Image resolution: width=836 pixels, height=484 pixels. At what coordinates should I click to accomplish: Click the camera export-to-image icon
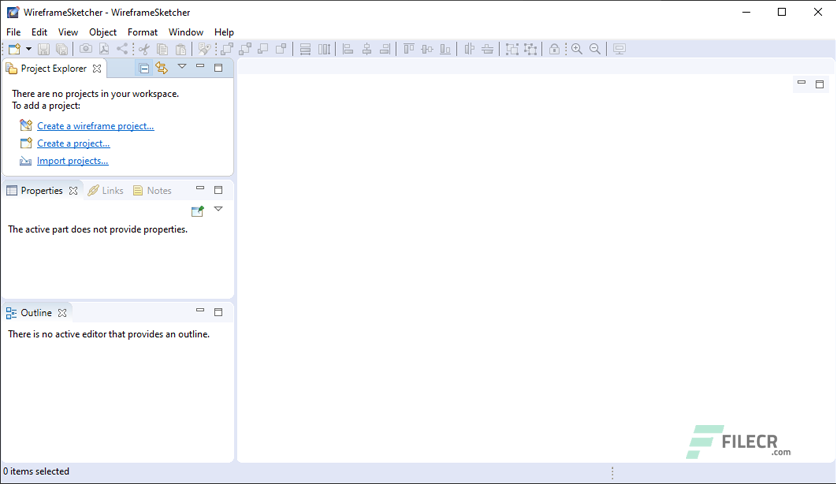(85, 49)
